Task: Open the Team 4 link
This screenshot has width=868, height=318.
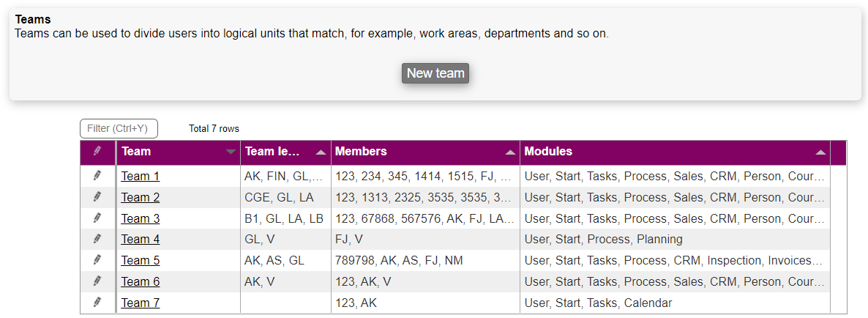Action: pos(141,240)
